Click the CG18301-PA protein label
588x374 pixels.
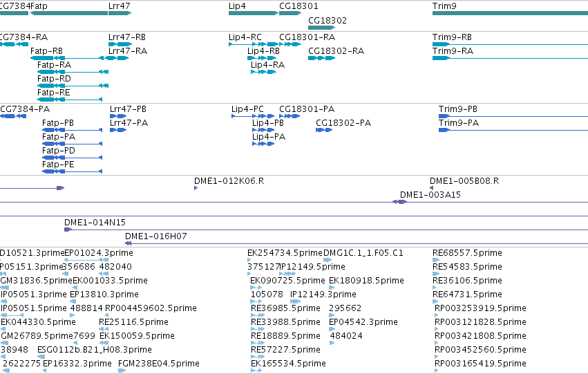[307, 109]
